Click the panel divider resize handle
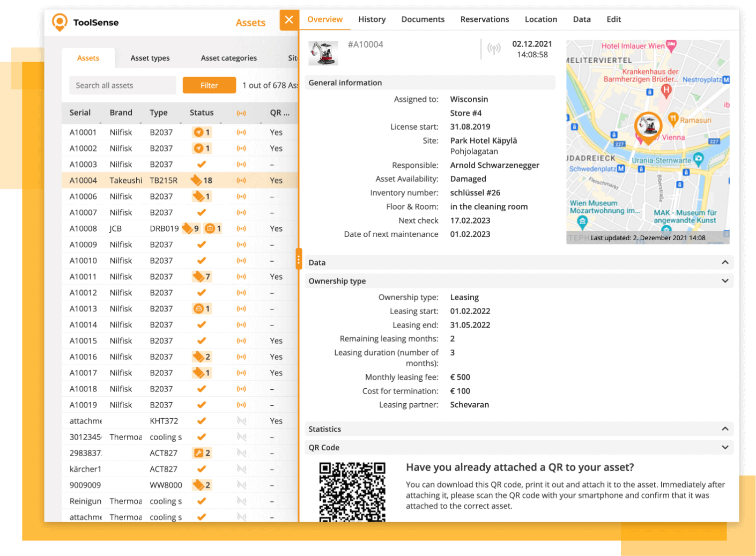This screenshot has width=756, height=556. click(299, 260)
